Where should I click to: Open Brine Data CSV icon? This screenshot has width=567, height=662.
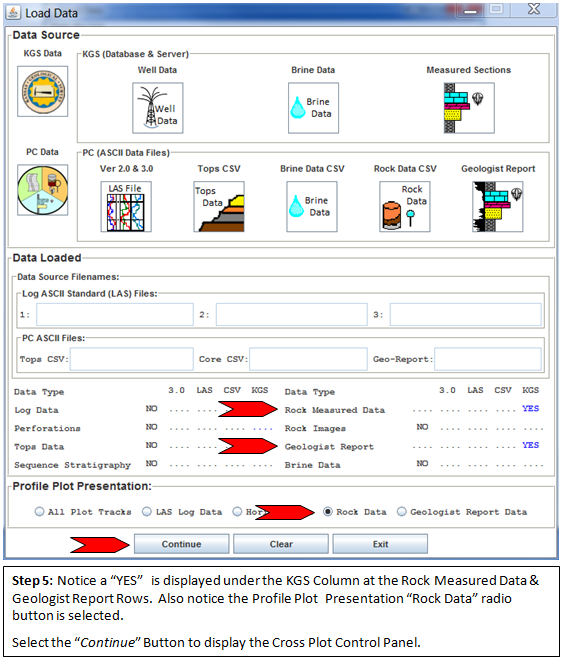coord(314,208)
